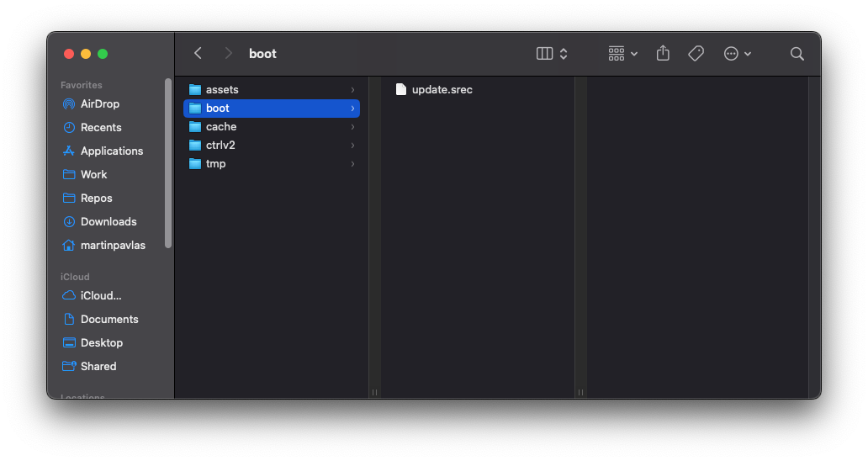This screenshot has width=868, height=461.
Task: Expand the Action menu dropdown arrow
Action: pyautogui.click(x=748, y=54)
